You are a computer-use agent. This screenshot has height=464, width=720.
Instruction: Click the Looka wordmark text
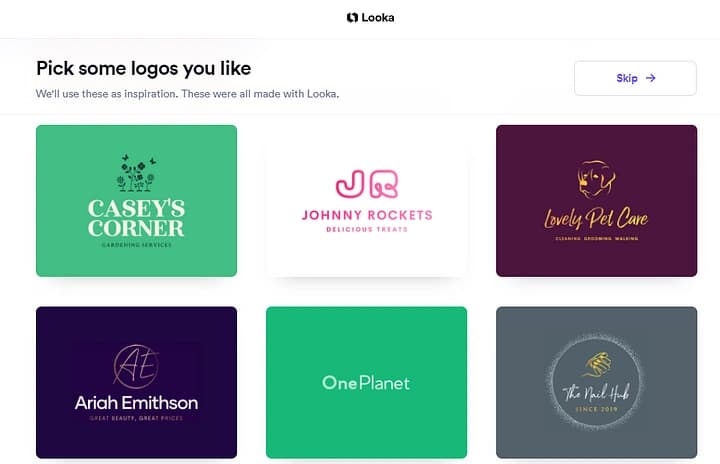tap(377, 18)
